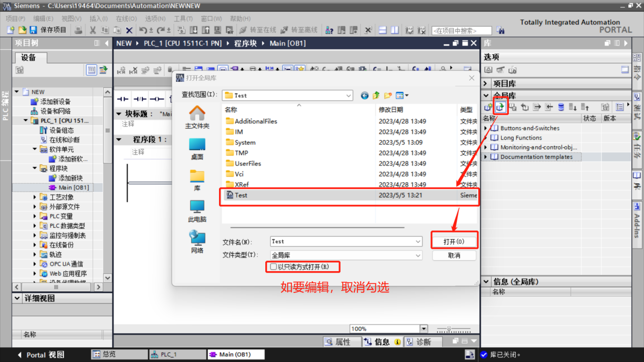Switch to the Info (信息) tab at the bottom
Screen dimensions: 644x362
click(382, 342)
